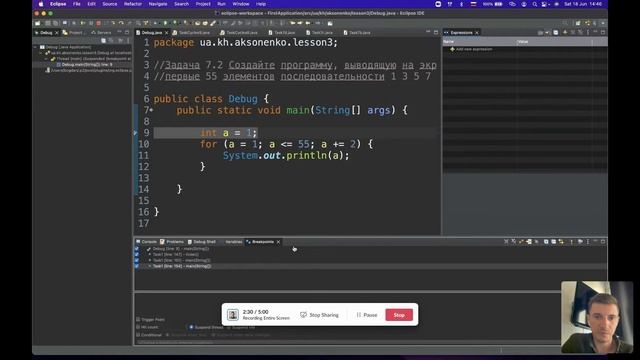
Task: Select the Suspend VM radio button
Action: [229, 327]
